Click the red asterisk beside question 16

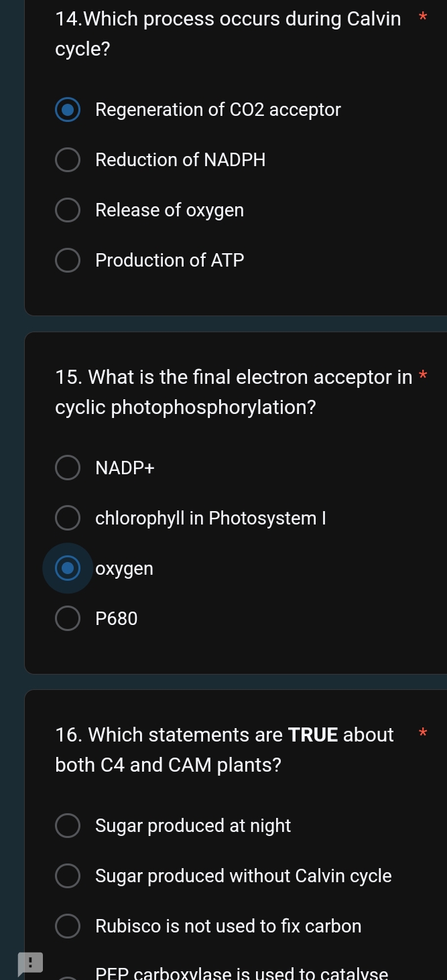click(423, 733)
